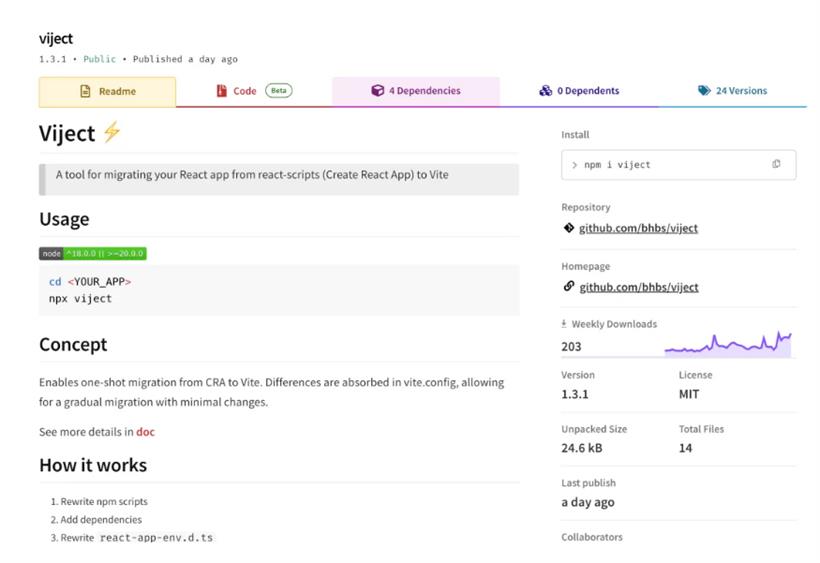Image resolution: width=820 pixels, height=563 pixels.
Task: Click the 'How it works' heading
Action: pyautogui.click(x=93, y=465)
